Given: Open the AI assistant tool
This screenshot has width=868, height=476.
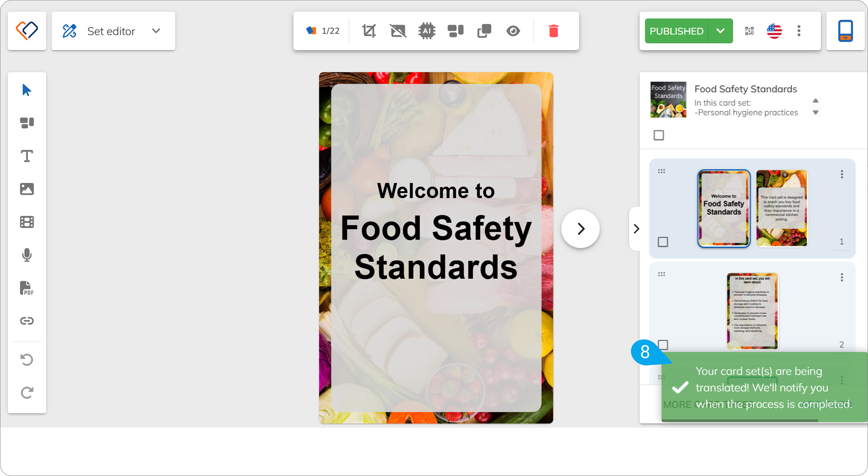Looking at the screenshot, I should coord(427,31).
